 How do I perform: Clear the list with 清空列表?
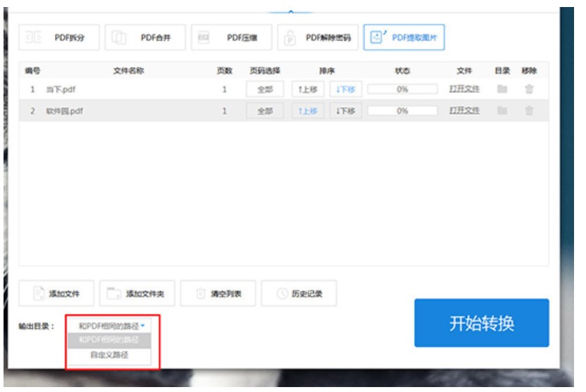coord(218,294)
